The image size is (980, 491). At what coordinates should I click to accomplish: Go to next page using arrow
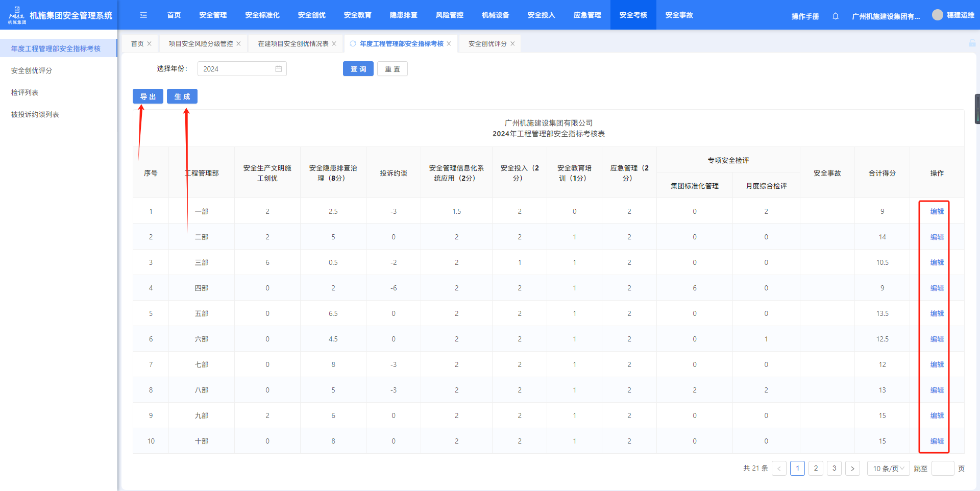[x=852, y=469]
